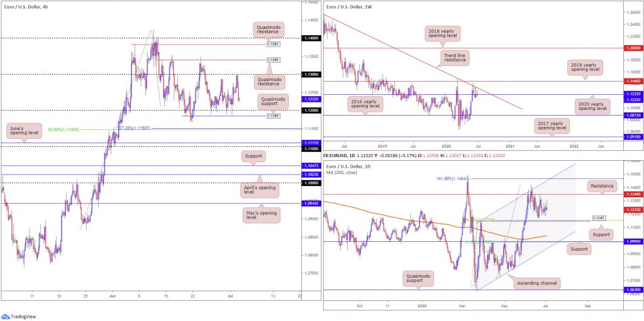644x321 pixels.
Task: Select the 1.1147 price tag on daily chart
Action: (x=599, y=217)
